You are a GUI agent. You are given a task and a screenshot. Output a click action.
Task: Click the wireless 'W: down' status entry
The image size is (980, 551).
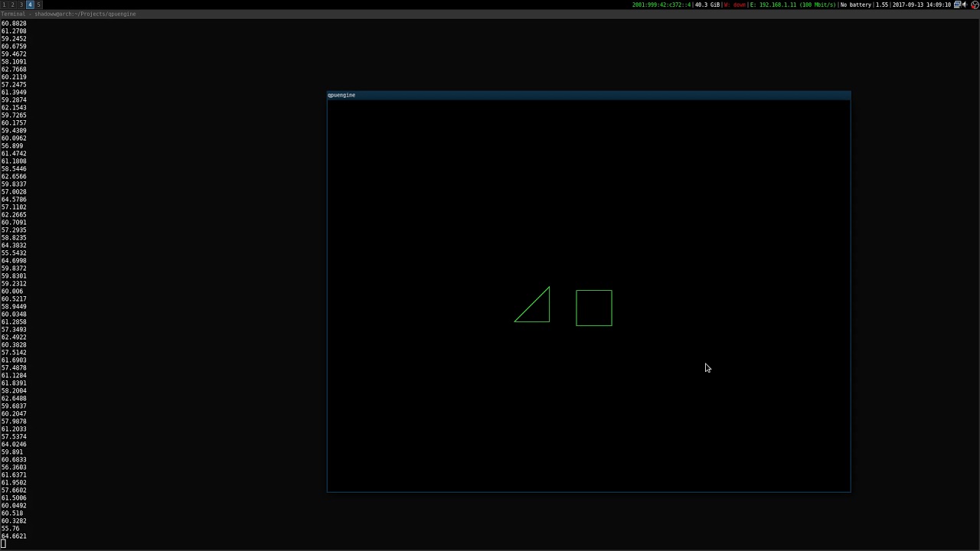(734, 5)
